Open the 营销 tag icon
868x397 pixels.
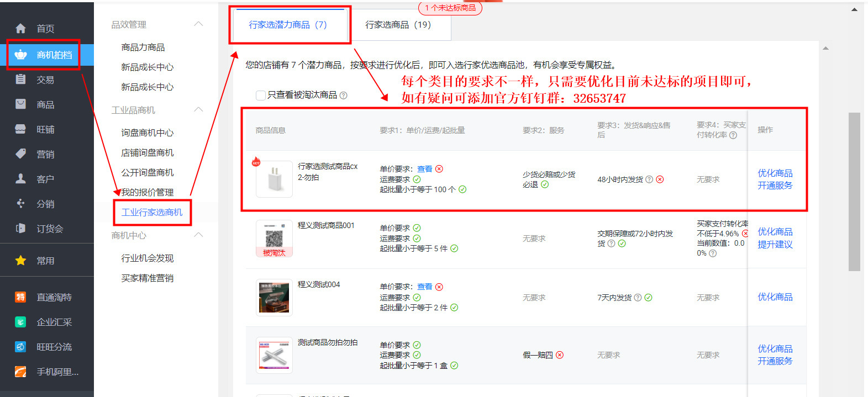[x=20, y=153]
